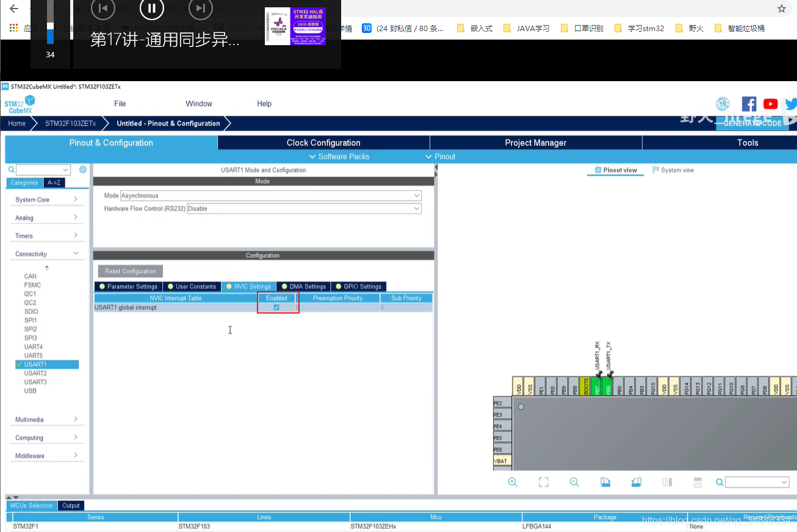Viewport: 797px width, 532px height.
Task: Toggle USART1 global interrupt Enabled checkbox
Action: click(x=276, y=307)
